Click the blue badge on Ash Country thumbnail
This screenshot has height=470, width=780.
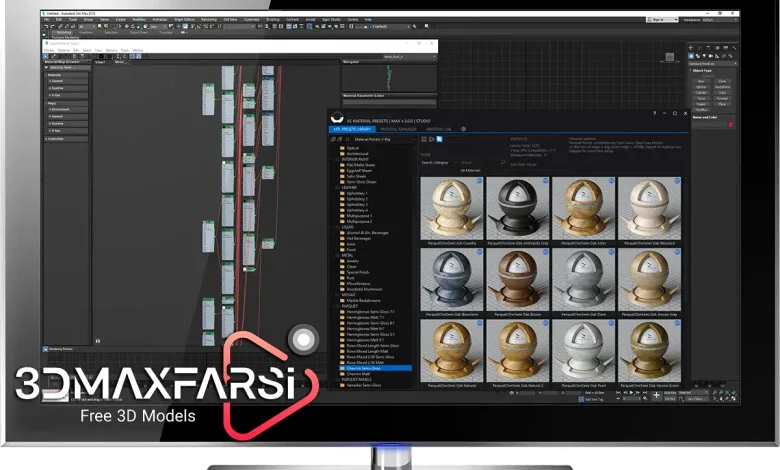(x=480, y=181)
